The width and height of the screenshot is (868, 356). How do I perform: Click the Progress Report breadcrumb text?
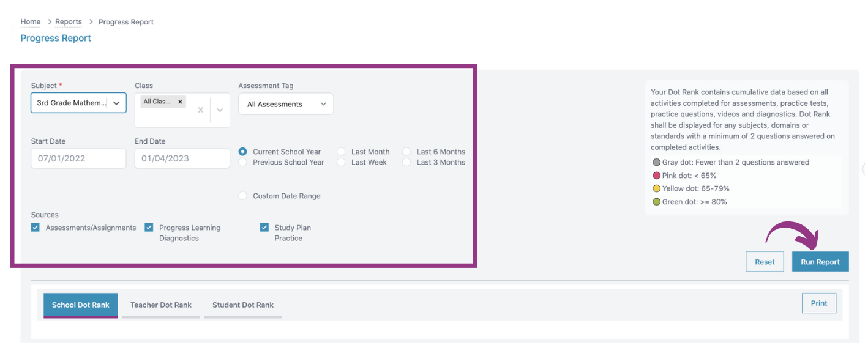[126, 22]
